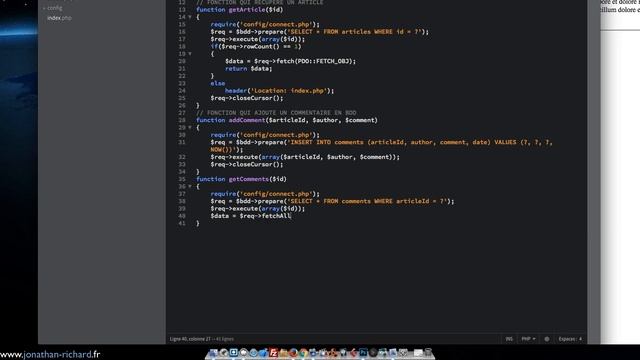
Task: Click line number 41 in the gutter
Action: point(182,223)
